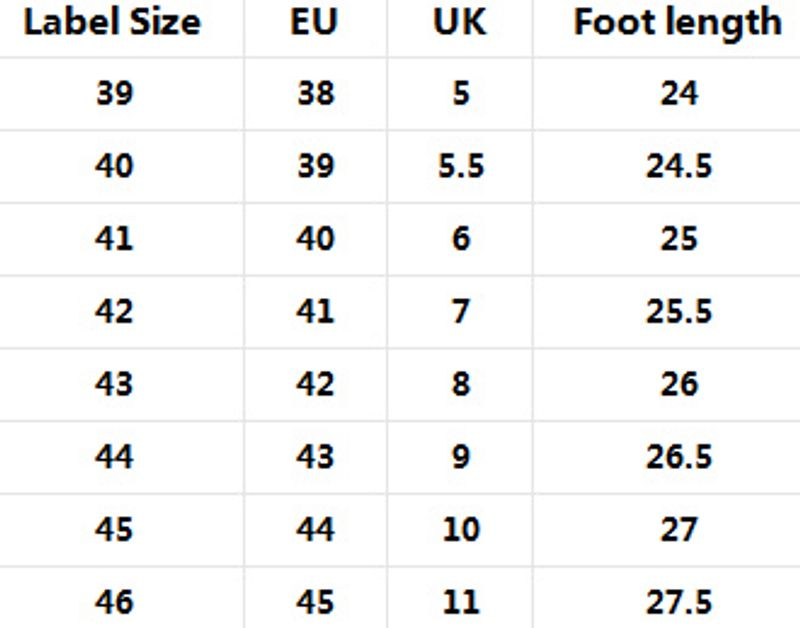Click the Label Size column header
This screenshot has height=628, width=800.
pos(112,22)
